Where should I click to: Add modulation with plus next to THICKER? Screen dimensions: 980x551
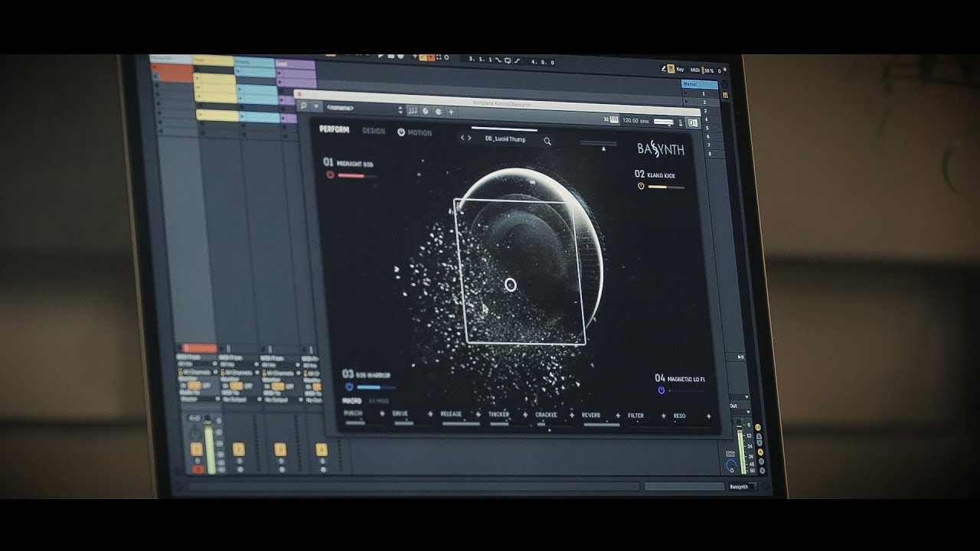[x=525, y=414]
